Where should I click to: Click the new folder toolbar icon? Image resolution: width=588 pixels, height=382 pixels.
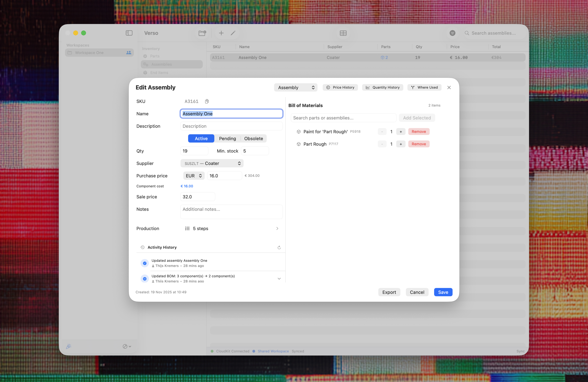coord(202,33)
